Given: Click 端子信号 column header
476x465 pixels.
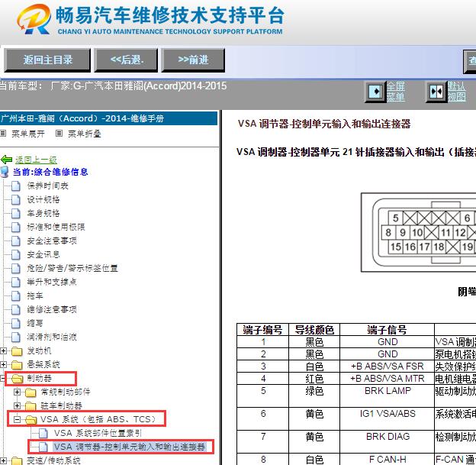Looking at the screenshot, I should click(x=387, y=330).
